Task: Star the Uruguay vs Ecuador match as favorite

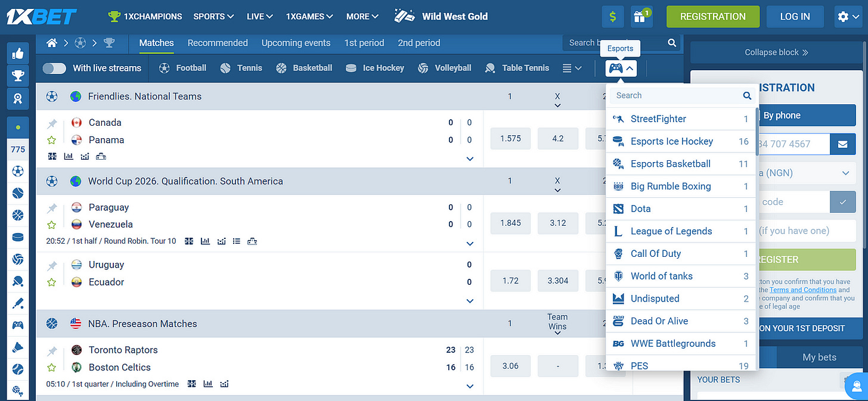Action: point(52,282)
